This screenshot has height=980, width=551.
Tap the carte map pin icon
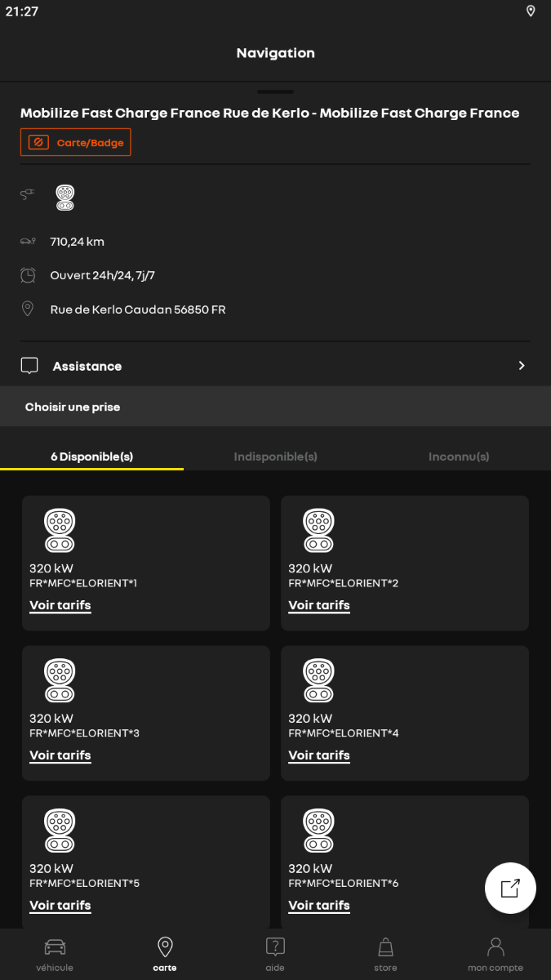pos(165,947)
